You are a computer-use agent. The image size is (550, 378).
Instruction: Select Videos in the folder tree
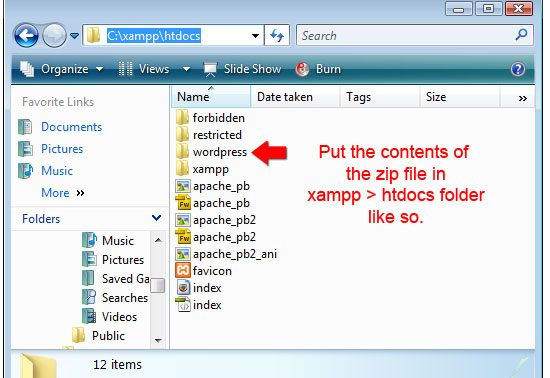[x=119, y=317]
